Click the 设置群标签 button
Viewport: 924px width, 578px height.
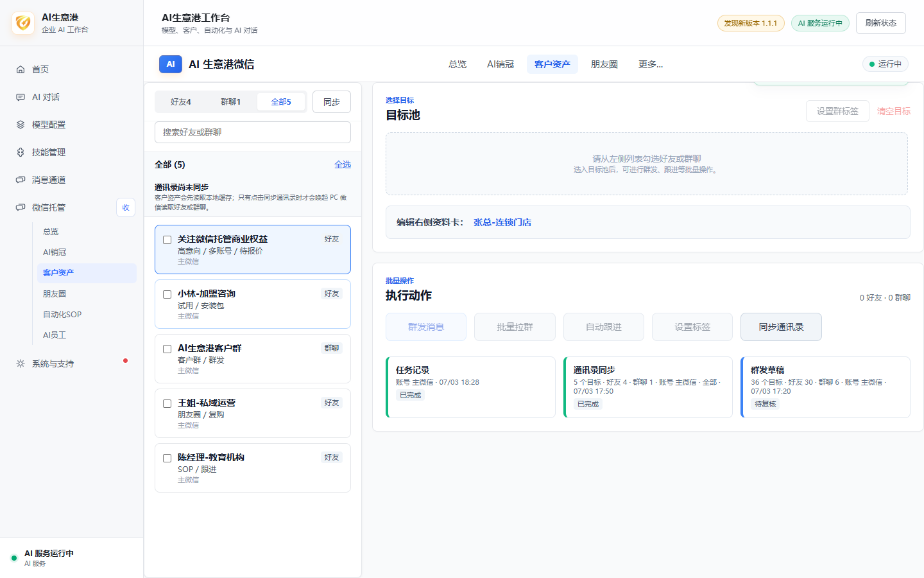(x=837, y=111)
